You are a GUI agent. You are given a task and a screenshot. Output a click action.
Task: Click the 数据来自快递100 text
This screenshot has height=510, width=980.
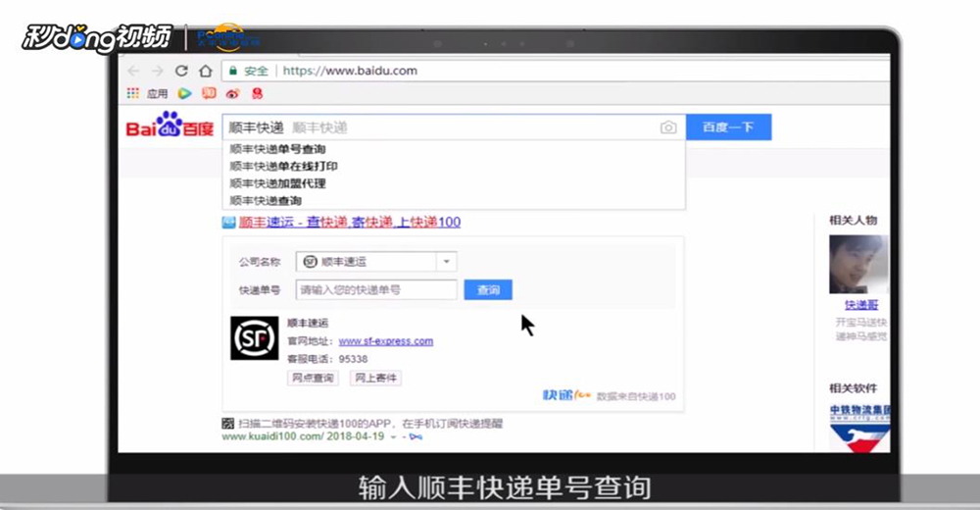(636, 396)
